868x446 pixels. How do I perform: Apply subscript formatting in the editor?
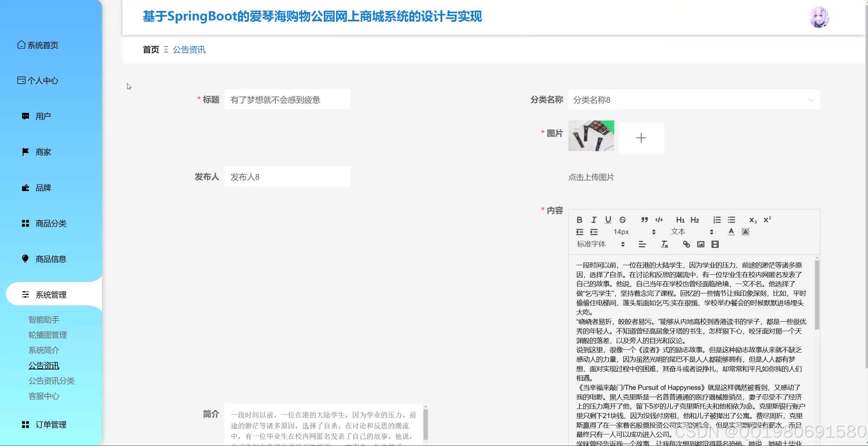(753, 220)
